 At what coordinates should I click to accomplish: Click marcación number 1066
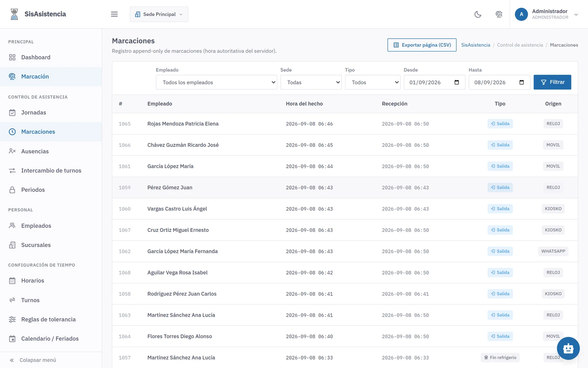click(x=125, y=145)
